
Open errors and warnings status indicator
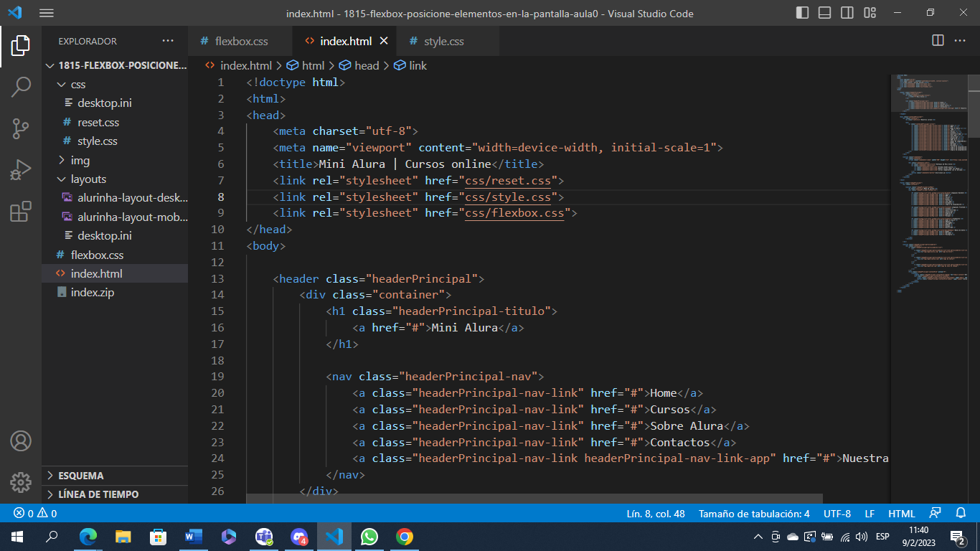(36, 514)
